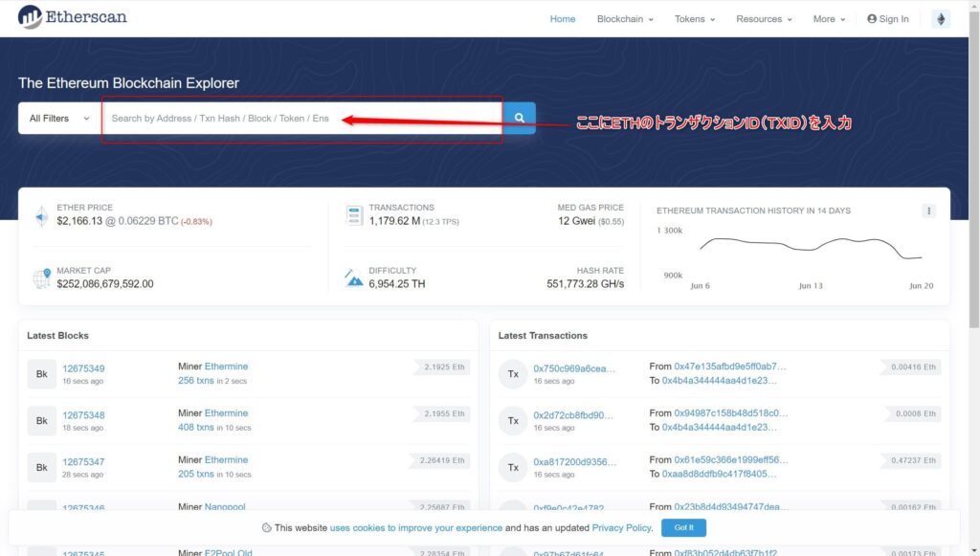Go to the Home nav item
Viewport: 980px width, 556px height.
(563, 19)
